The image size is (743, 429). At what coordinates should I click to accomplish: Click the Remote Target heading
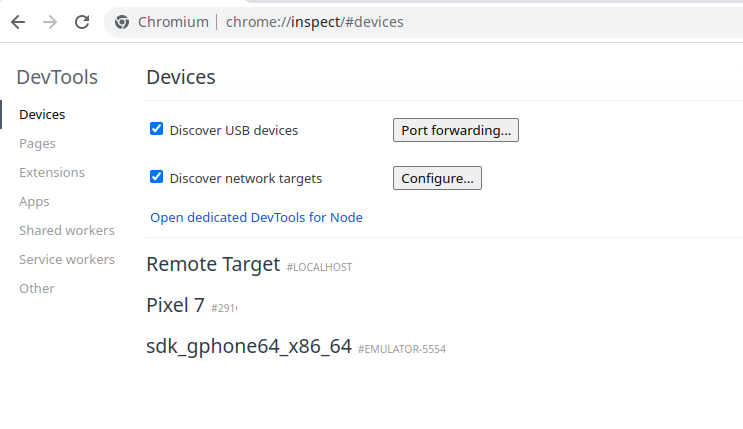pyautogui.click(x=213, y=264)
